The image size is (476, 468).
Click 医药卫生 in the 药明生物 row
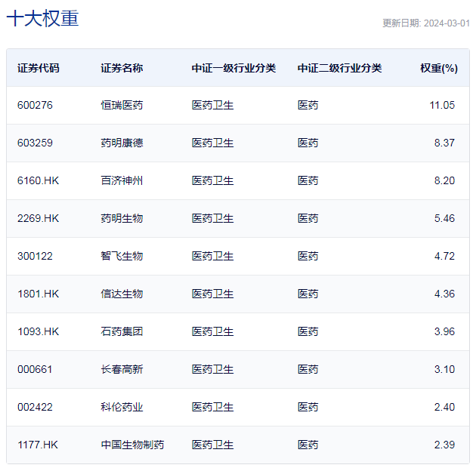(212, 218)
